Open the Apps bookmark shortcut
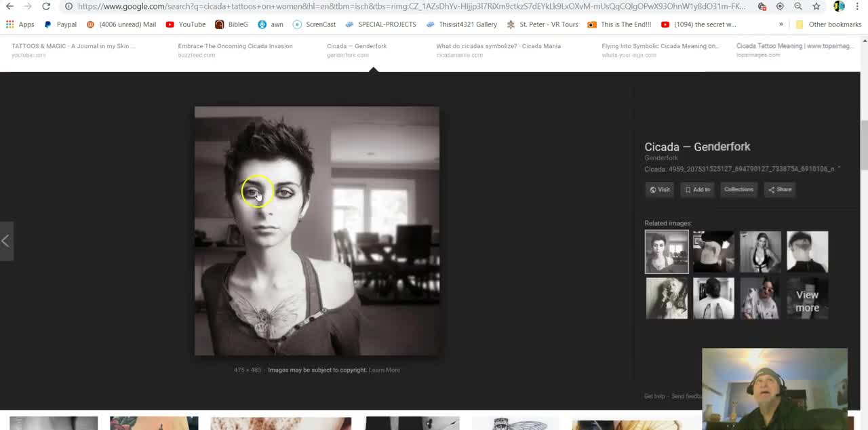The width and height of the screenshot is (868, 430). (x=20, y=24)
